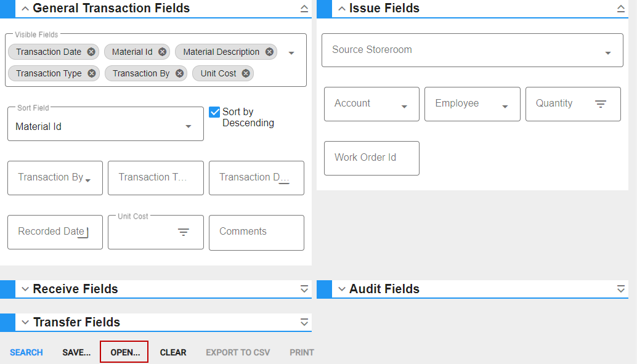Focus the Work Order Id field
The width and height of the screenshot is (637, 364).
click(x=371, y=158)
